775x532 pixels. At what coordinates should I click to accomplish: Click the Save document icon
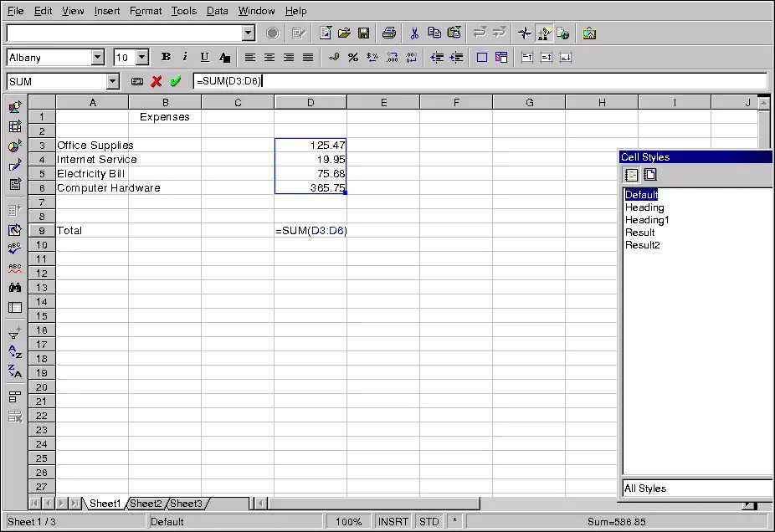point(364,33)
